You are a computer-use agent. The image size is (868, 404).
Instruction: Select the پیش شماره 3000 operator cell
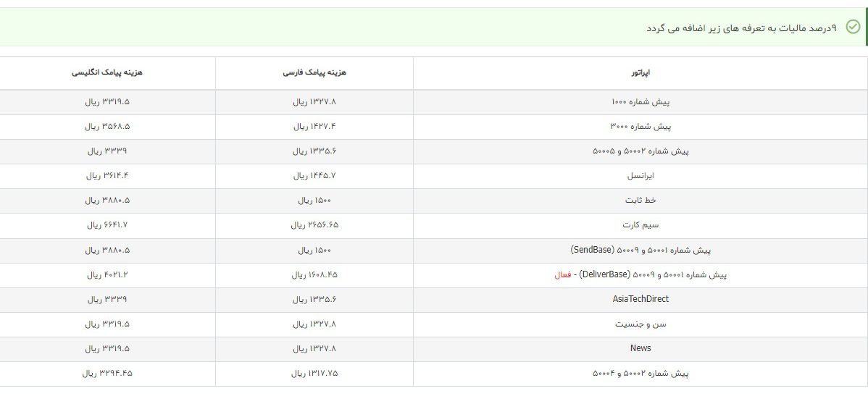point(640,127)
